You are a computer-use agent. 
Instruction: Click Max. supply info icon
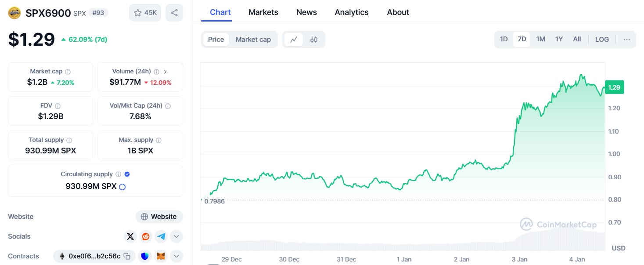(x=159, y=140)
